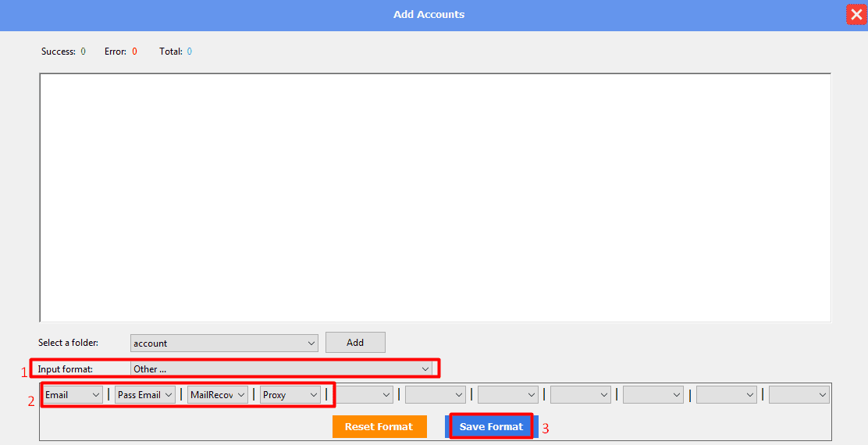This screenshot has height=445, width=868.
Task: Click inside the large accounts text area
Action: point(435,197)
